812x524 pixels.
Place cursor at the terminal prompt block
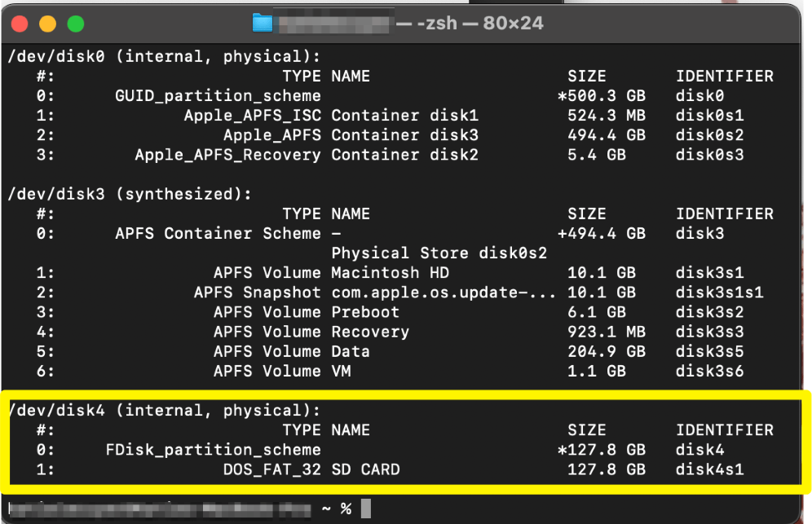365,509
